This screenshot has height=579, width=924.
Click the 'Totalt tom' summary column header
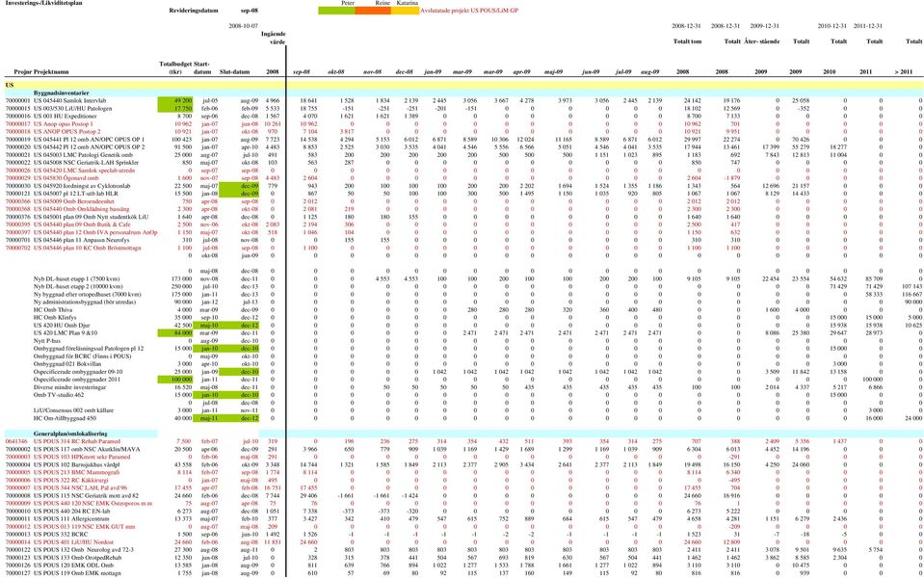tap(687, 41)
